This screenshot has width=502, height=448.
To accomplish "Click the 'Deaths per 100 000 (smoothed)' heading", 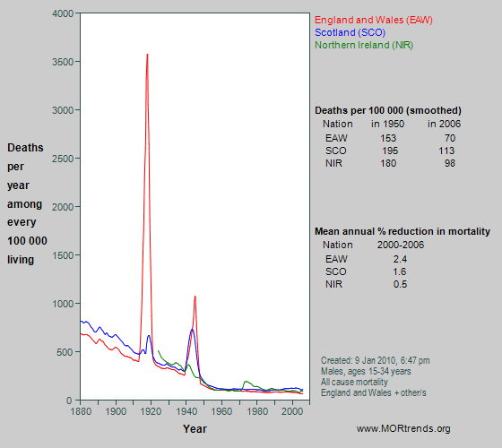I will coord(388,111).
